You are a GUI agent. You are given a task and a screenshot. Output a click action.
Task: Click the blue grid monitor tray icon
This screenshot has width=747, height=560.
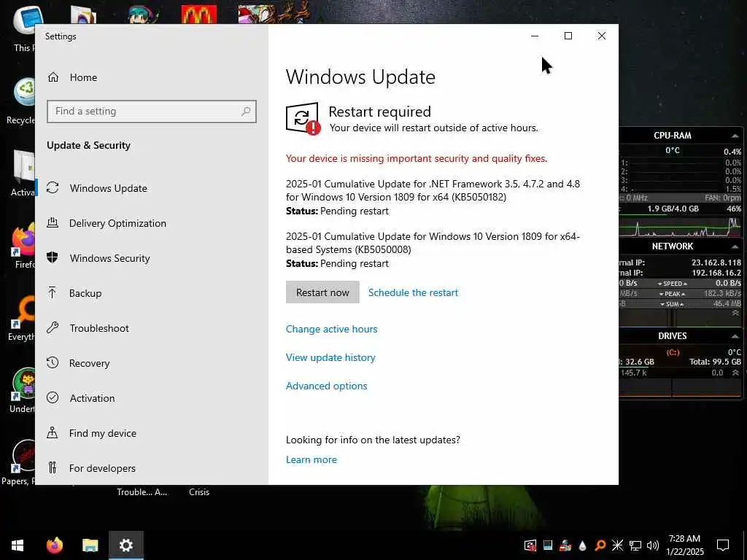pyautogui.click(x=548, y=545)
